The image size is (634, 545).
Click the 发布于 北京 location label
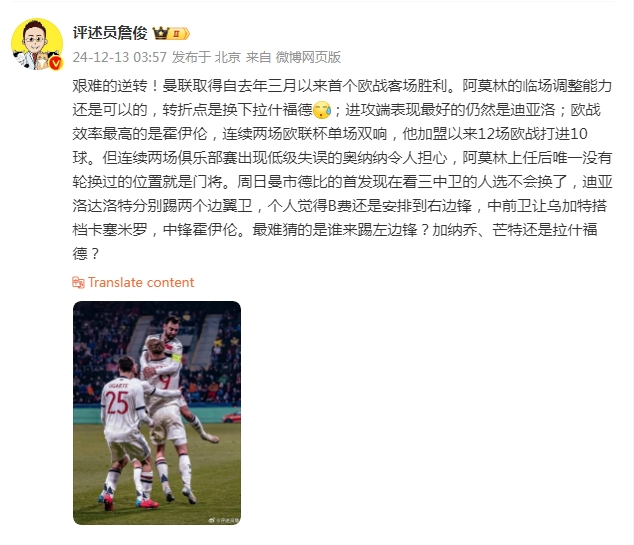click(206, 57)
